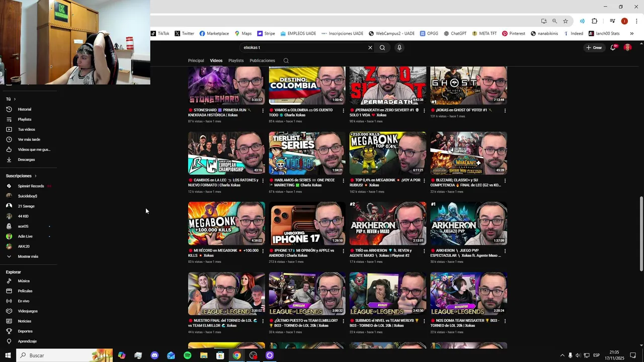Image resolution: width=644 pixels, height=362 pixels.
Task: Open En vivo under Explorar
Action: [x=23, y=301]
